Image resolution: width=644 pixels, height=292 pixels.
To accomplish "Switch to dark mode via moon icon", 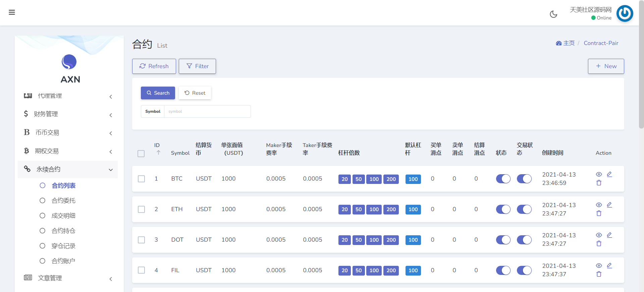I will (553, 14).
